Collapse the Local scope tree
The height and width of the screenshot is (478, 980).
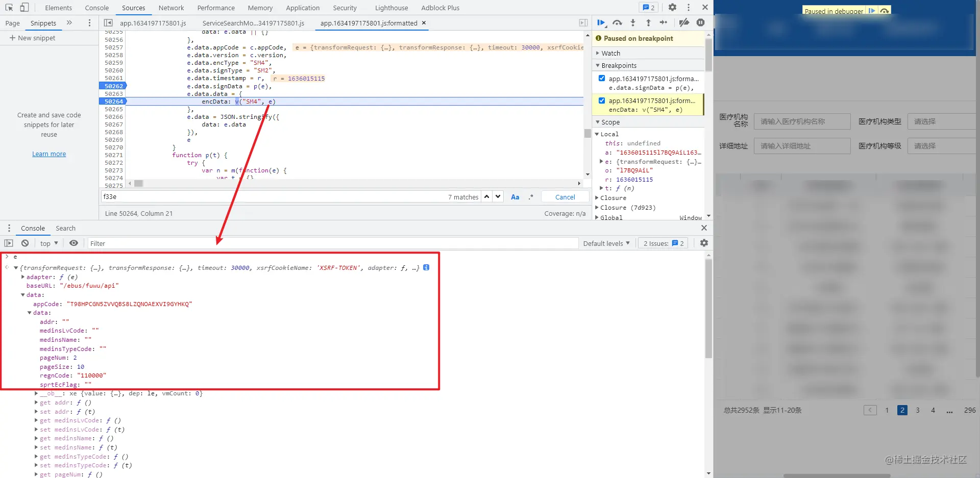(x=597, y=134)
